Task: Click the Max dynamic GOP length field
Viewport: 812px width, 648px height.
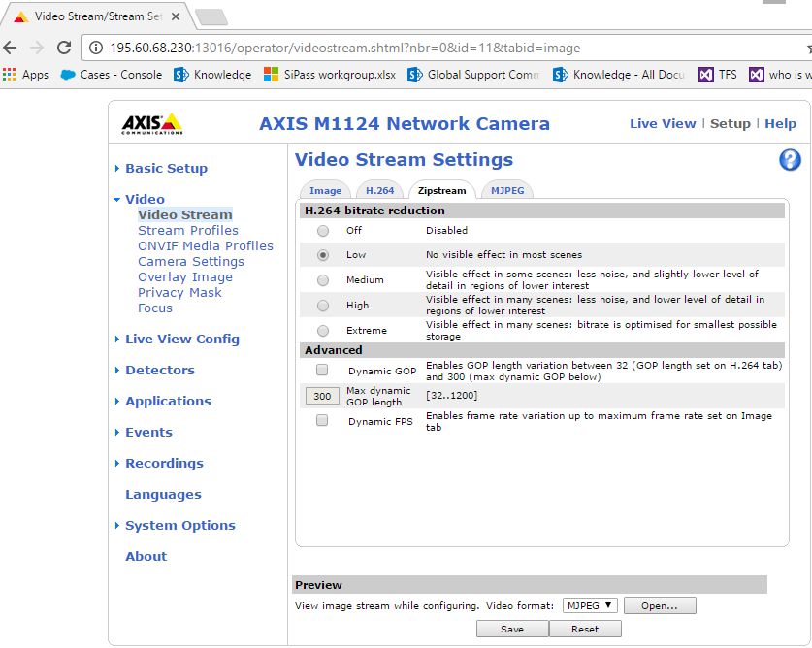Action: point(320,395)
